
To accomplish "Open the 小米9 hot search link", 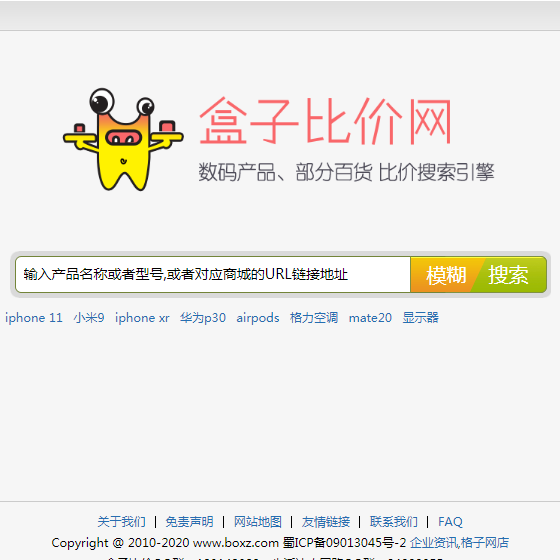I will pos(89,318).
